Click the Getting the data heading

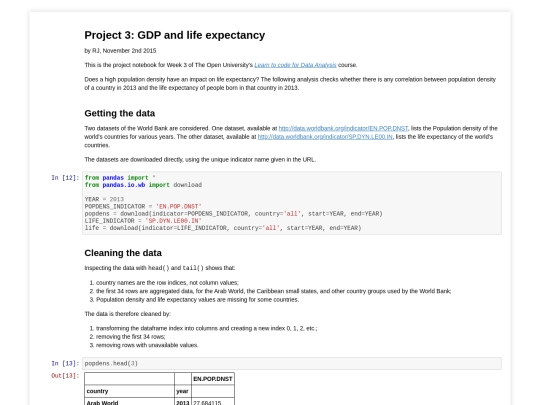120,113
